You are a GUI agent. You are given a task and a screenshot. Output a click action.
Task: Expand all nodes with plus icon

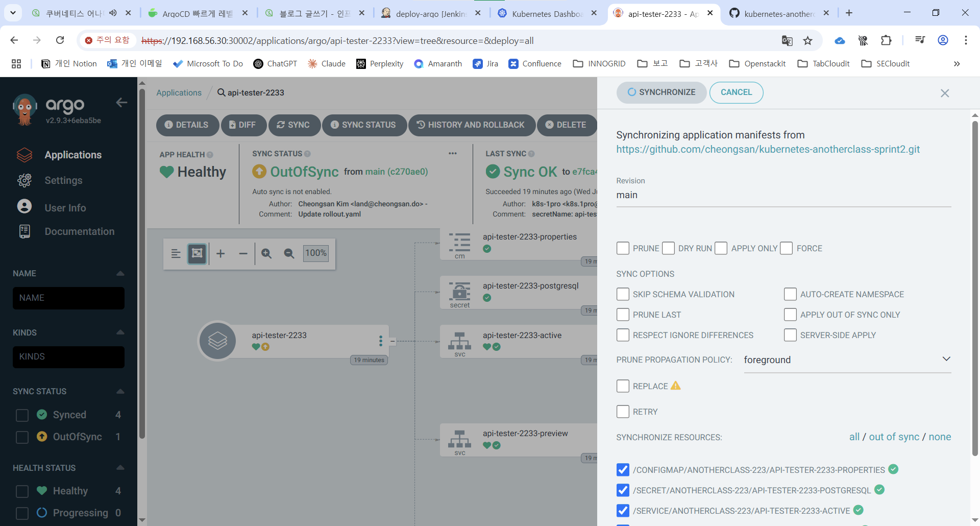pos(220,253)
